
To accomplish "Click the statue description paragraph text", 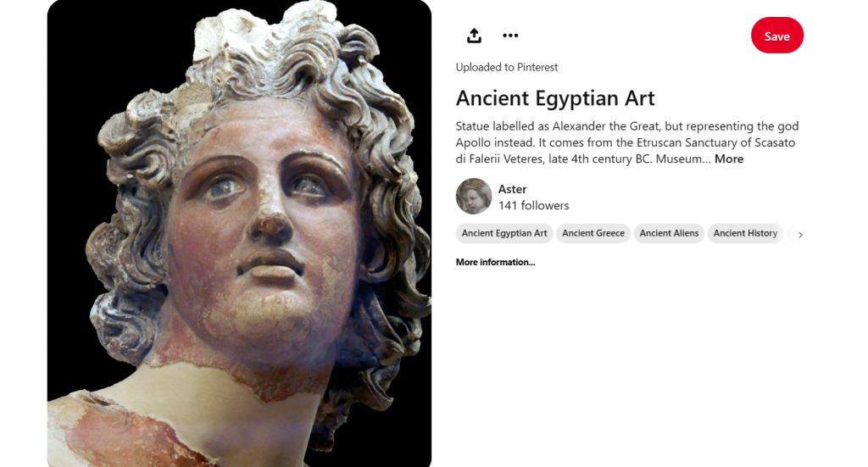I will [627, 142].
